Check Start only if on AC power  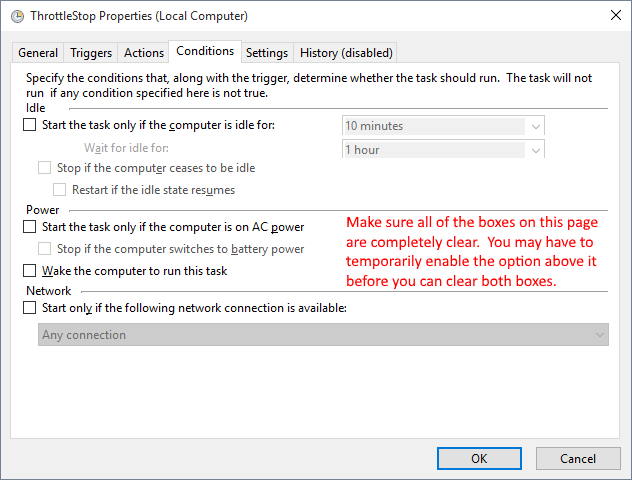(29, 226)
